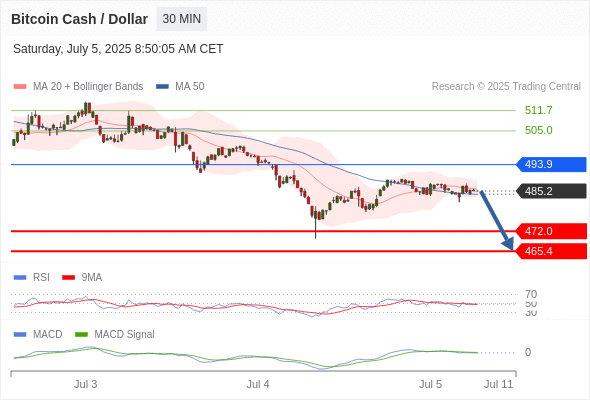Click the Jul 3 date axis label
590x400 pixels.
point(85,384)
